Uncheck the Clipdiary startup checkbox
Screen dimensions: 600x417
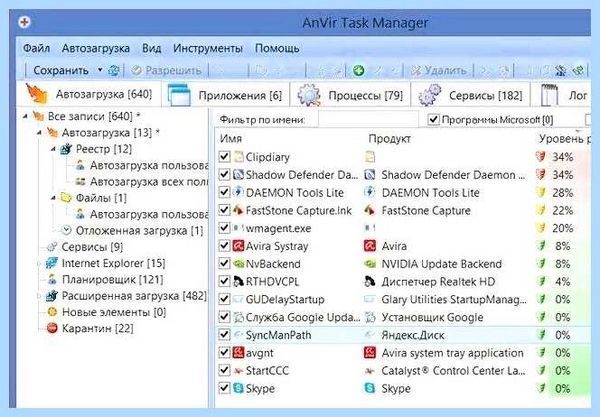point(224,156)
